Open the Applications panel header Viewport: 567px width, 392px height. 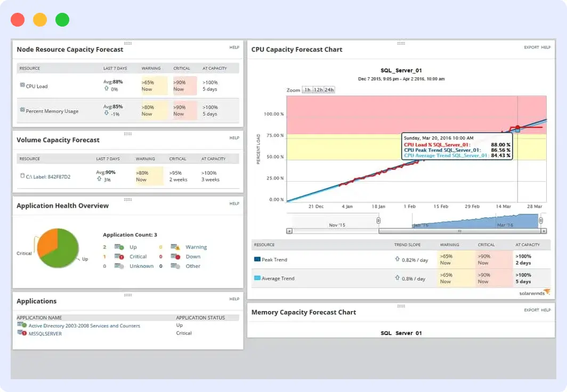36,301
